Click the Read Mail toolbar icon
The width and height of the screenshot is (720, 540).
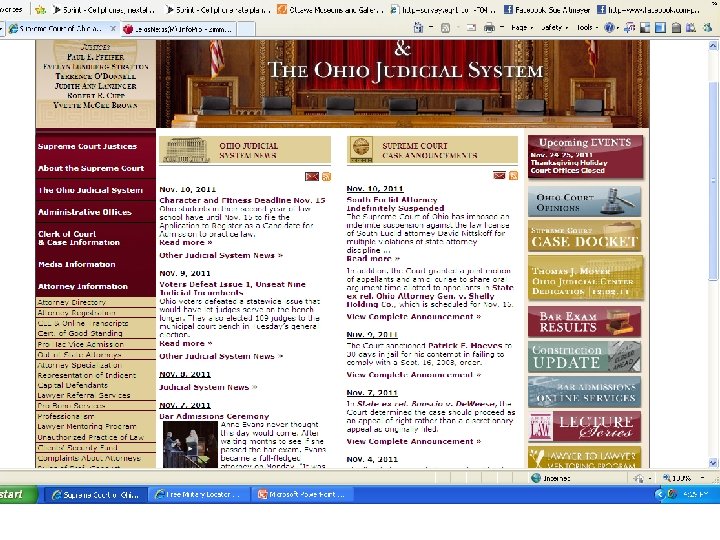coord(471,28)
